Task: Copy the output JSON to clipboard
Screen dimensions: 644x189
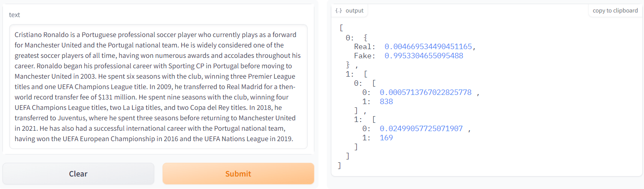Action: tap(615, 10)
